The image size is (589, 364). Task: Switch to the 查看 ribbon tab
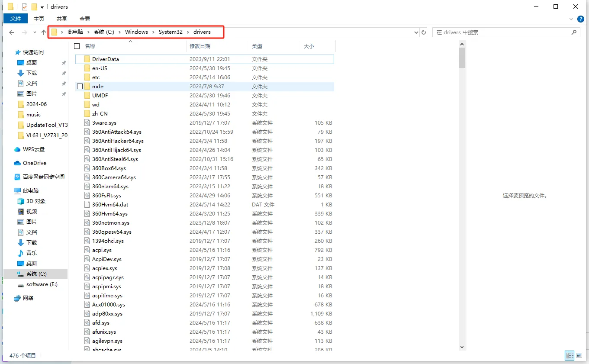click(x=85, y=19)
